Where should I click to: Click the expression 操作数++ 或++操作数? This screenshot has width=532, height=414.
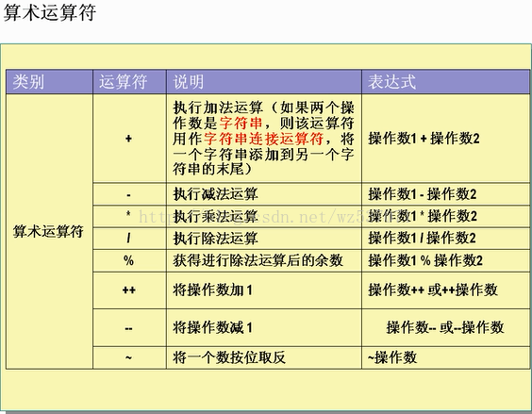[x=433, y=290]
